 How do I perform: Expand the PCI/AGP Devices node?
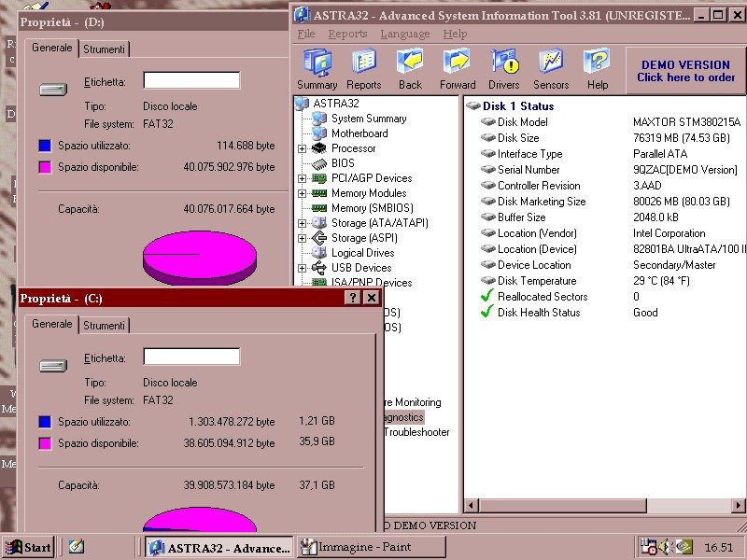coord(303,178)
